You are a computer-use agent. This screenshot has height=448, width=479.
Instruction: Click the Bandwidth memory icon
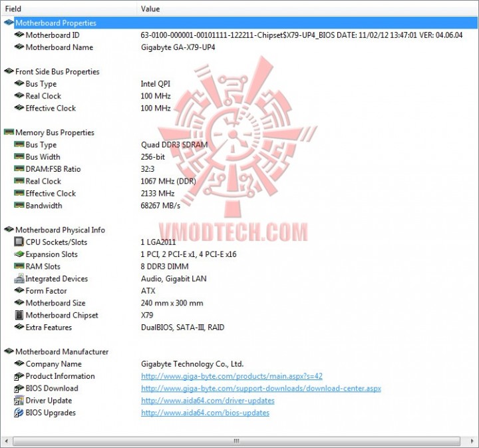click(x=19, y=205)
